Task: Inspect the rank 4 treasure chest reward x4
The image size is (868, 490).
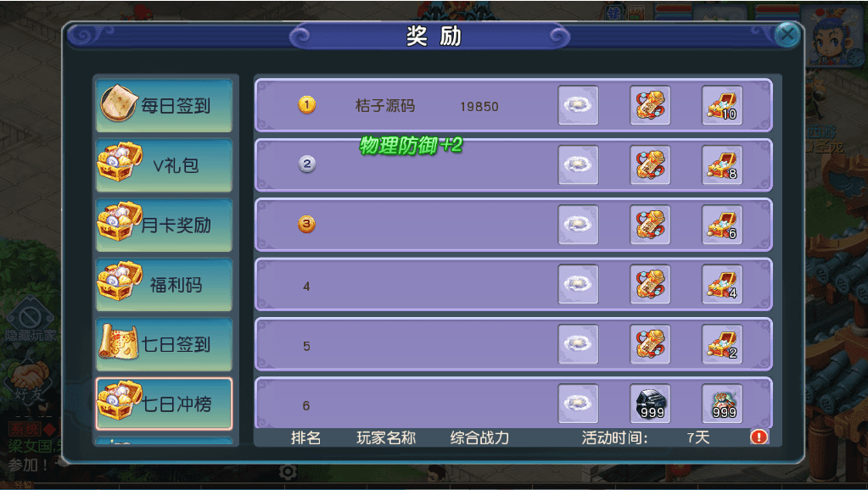Action: tap(722, 284)
